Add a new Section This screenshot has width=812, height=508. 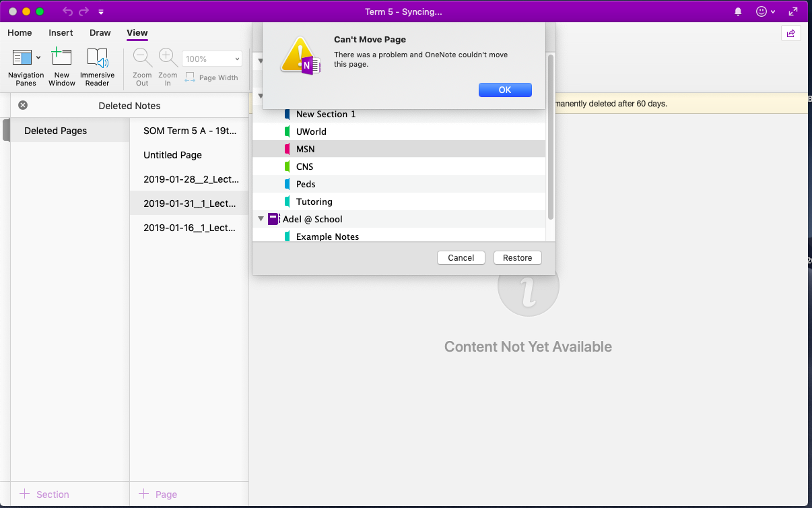[44, 494]
